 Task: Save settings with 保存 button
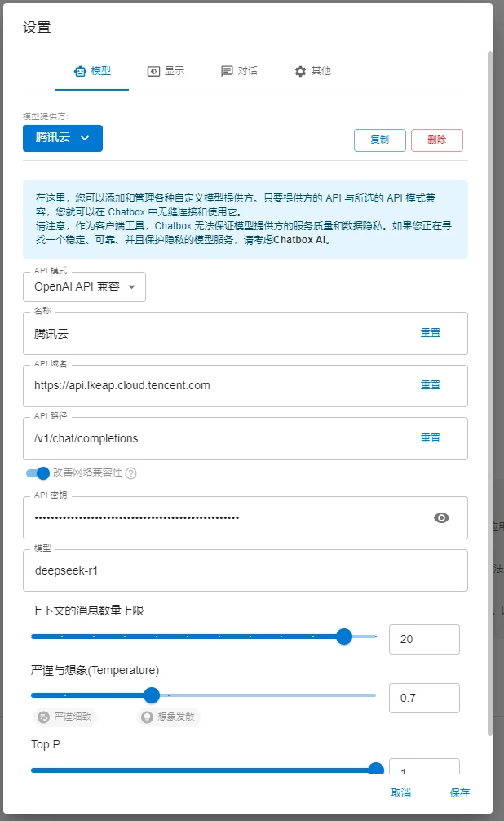pyautogui.click(x=460, y=792)
